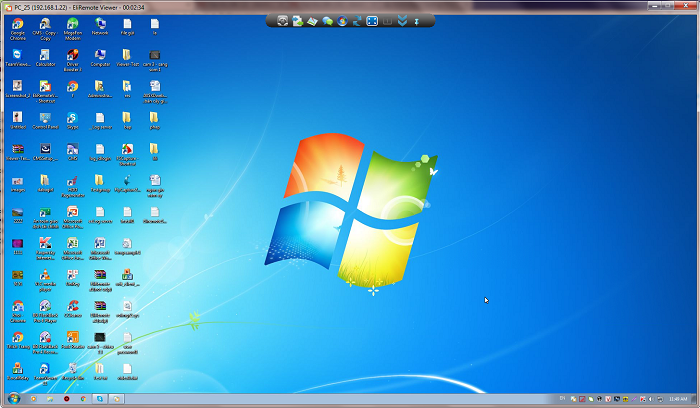Select the CCleaner desktop shortcut
The height and width of the screenshot is (408, 700).
click(72, 309)
